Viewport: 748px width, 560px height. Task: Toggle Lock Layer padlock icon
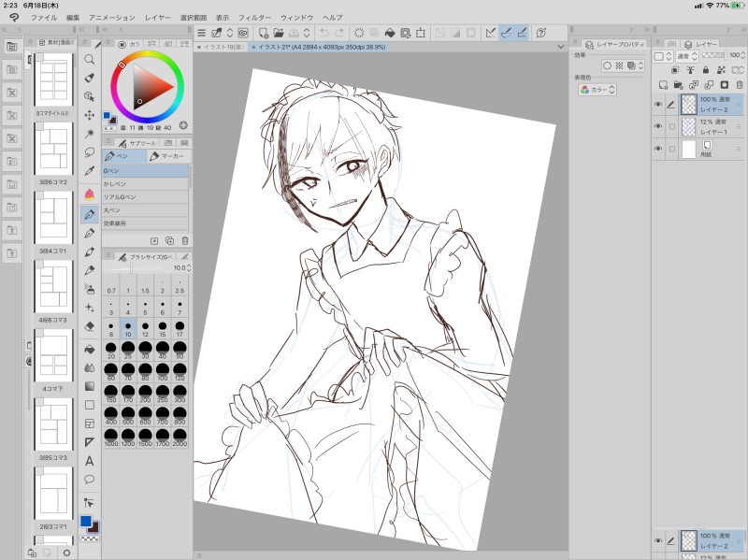pos(706,70)
